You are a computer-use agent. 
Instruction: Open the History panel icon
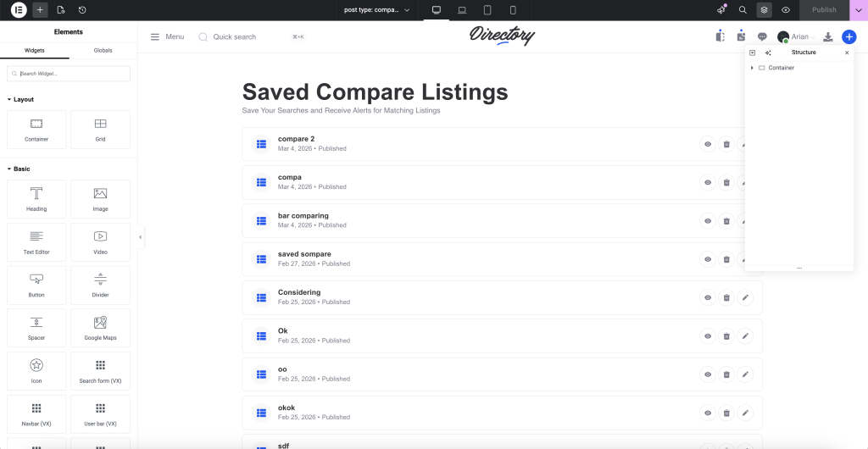[x=82, y=10]
